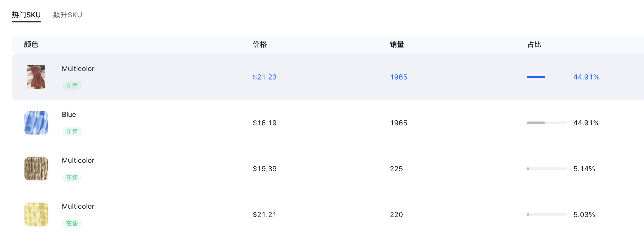This screenshot has height=242, width=644.
Task: Click the 5.03% progress bar
Action: [547, 214]
